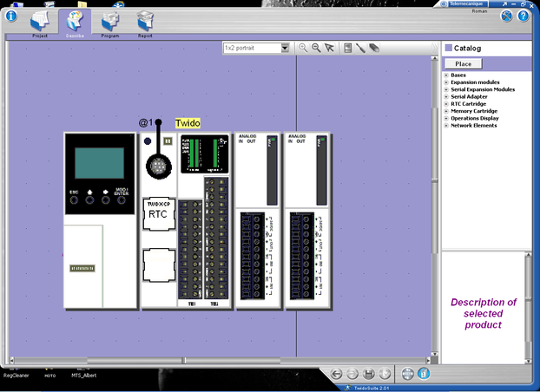Expand the Bases catalog node
The width and height of the screenshot is (540, 392).
446,75
